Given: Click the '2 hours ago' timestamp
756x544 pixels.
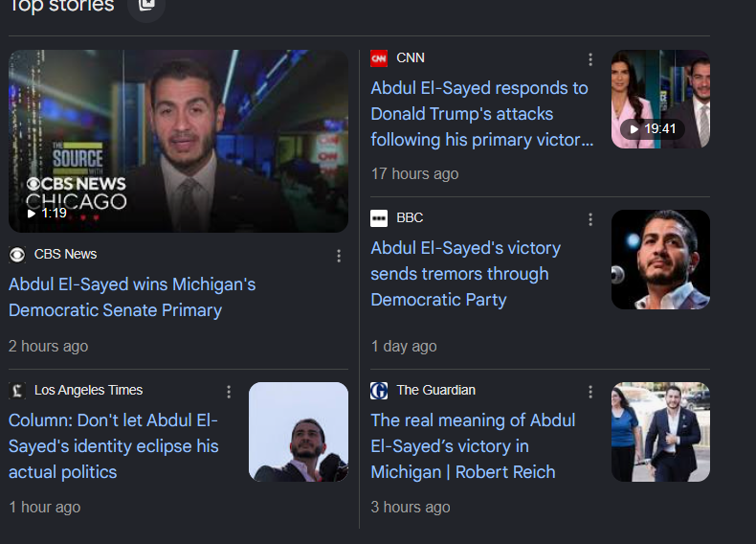Looking at the screenshot, I should click(48, 346).
